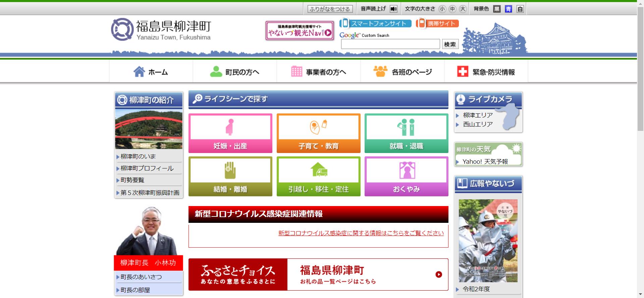Focus the Google Custom Search field
The width and height of the screenshot is (644, 298).
[390, 44]
